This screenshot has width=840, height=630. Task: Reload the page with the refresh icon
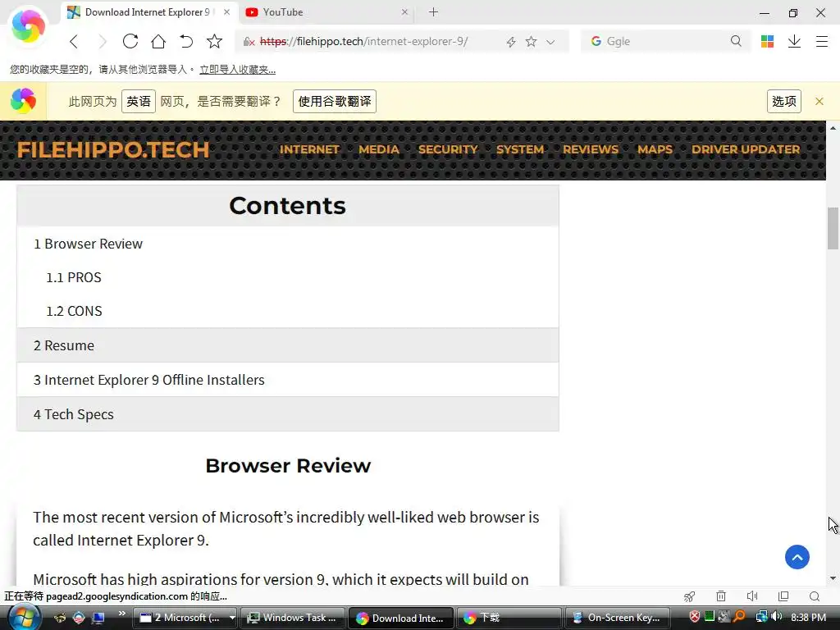[130, 41]
